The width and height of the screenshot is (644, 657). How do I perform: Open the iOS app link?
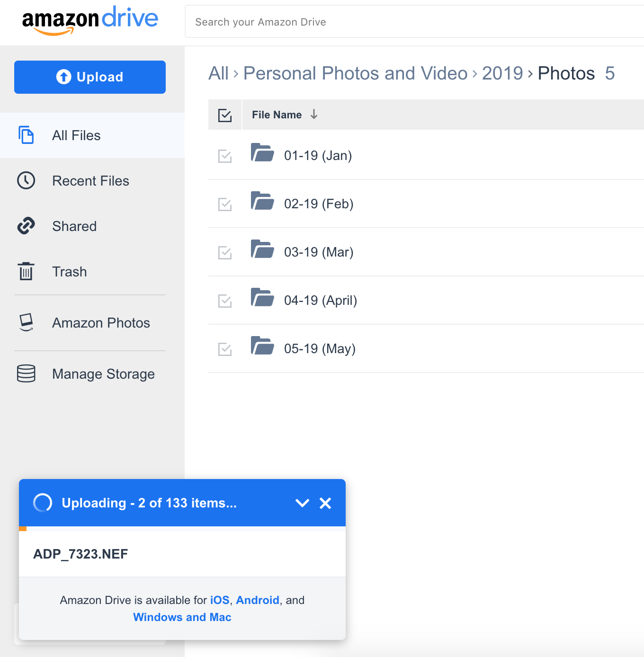[x=220, y=600]
